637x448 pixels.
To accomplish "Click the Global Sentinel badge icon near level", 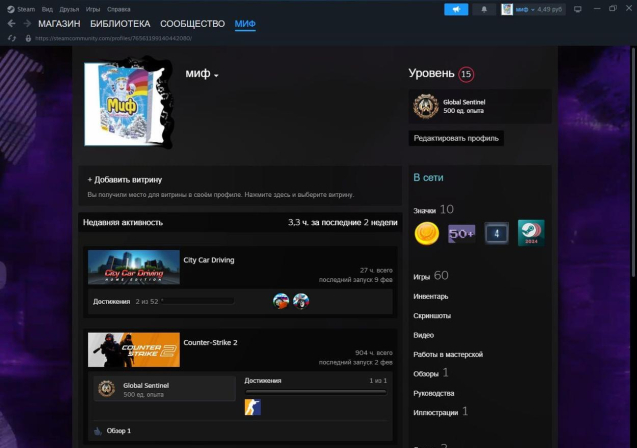I will pyautogui.click(x=426, y=106).
